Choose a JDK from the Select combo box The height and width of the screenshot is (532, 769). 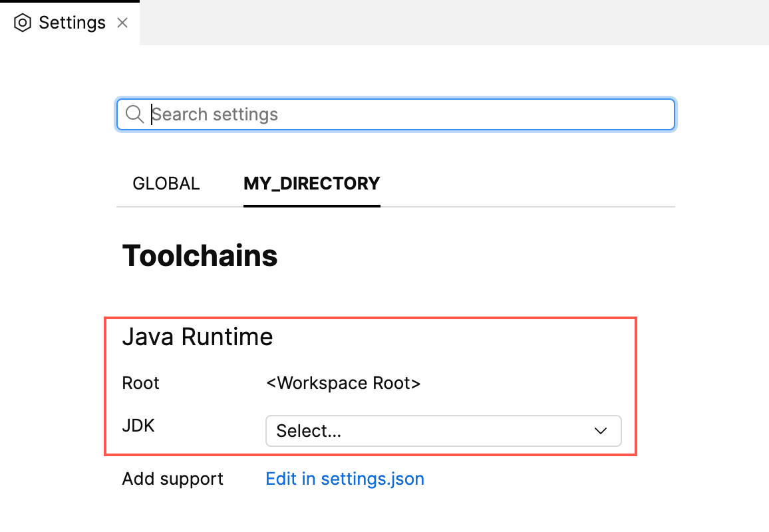[443, 431]
